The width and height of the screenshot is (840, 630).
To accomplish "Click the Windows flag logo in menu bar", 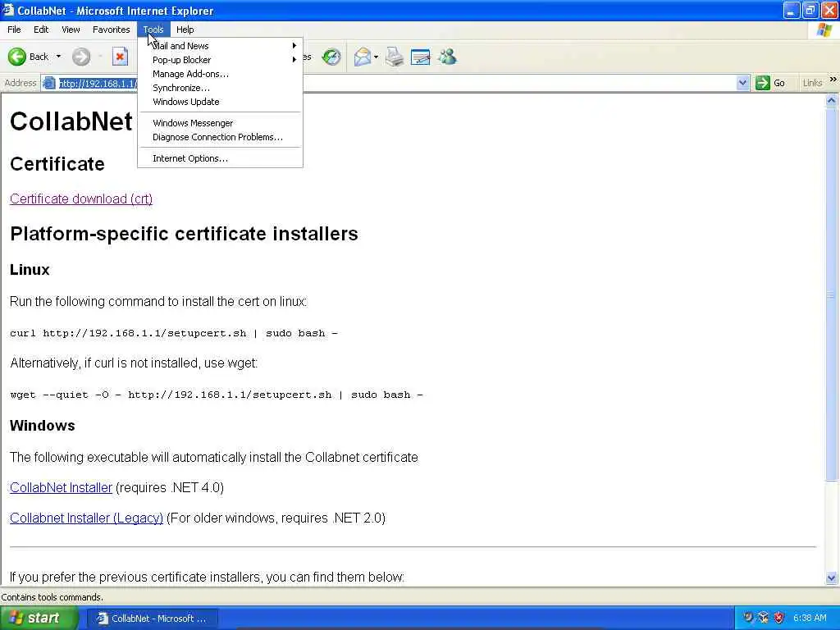I will 824,30.
